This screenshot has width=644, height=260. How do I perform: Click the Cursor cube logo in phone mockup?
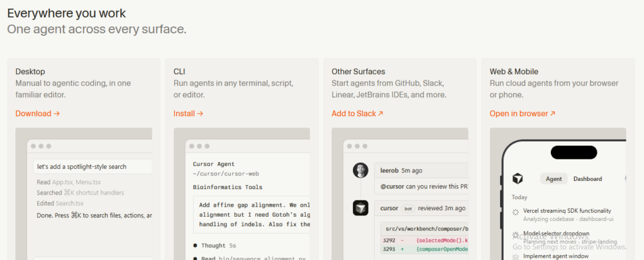pyautogui.click(x=518, y=179)
